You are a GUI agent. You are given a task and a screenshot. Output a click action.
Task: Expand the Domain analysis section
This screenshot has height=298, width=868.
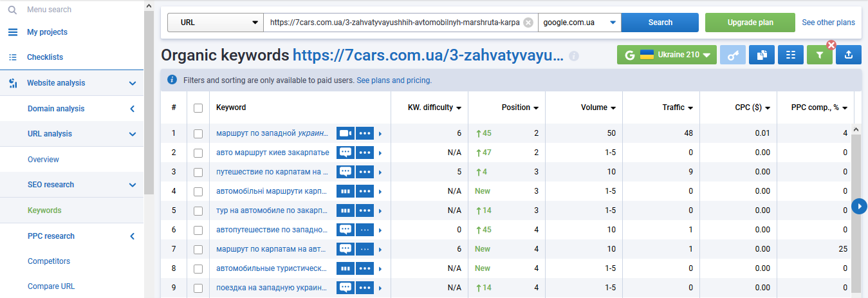[132, 109]
